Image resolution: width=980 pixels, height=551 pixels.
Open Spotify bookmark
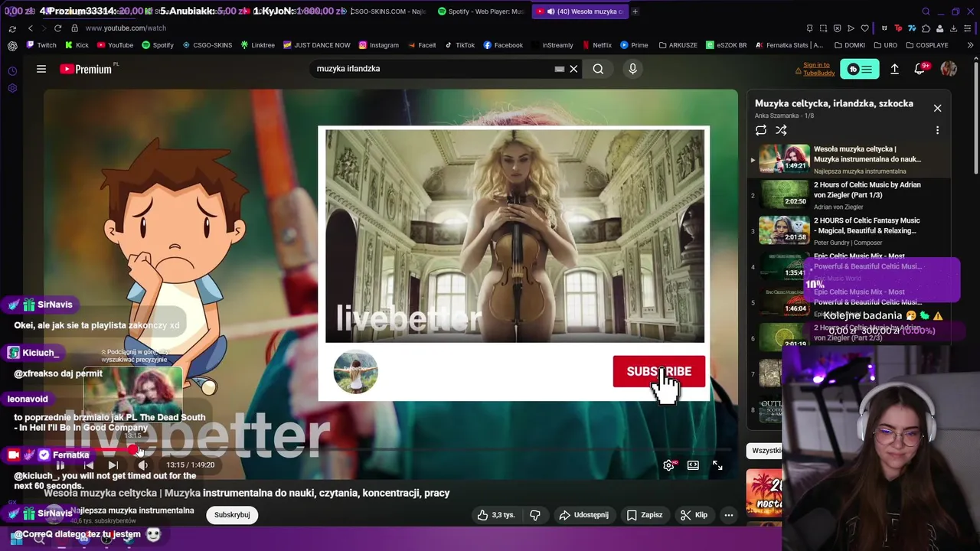pos(158,45)
